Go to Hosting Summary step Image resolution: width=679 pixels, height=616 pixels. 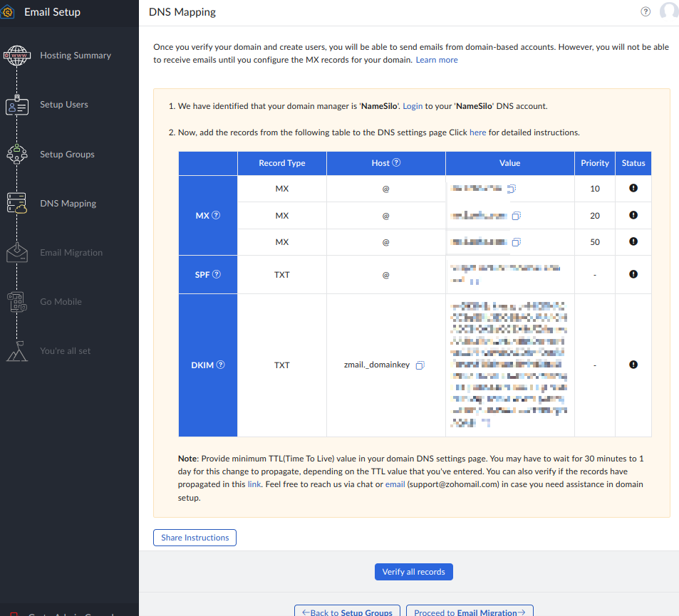pos(75,56)
